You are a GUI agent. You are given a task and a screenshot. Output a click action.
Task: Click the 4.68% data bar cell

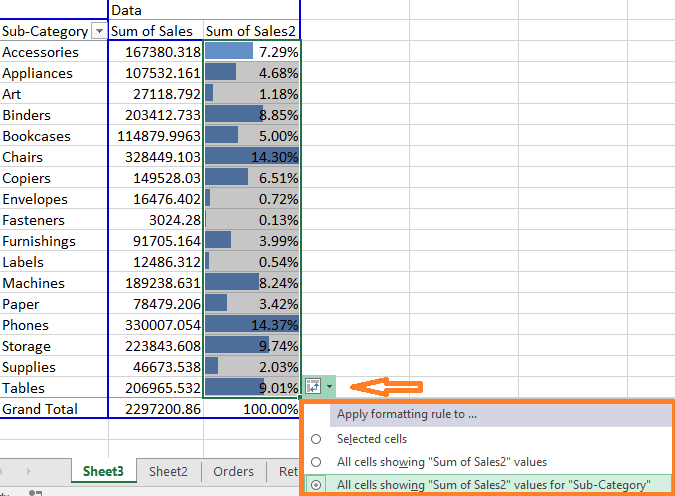pos(252,73)
